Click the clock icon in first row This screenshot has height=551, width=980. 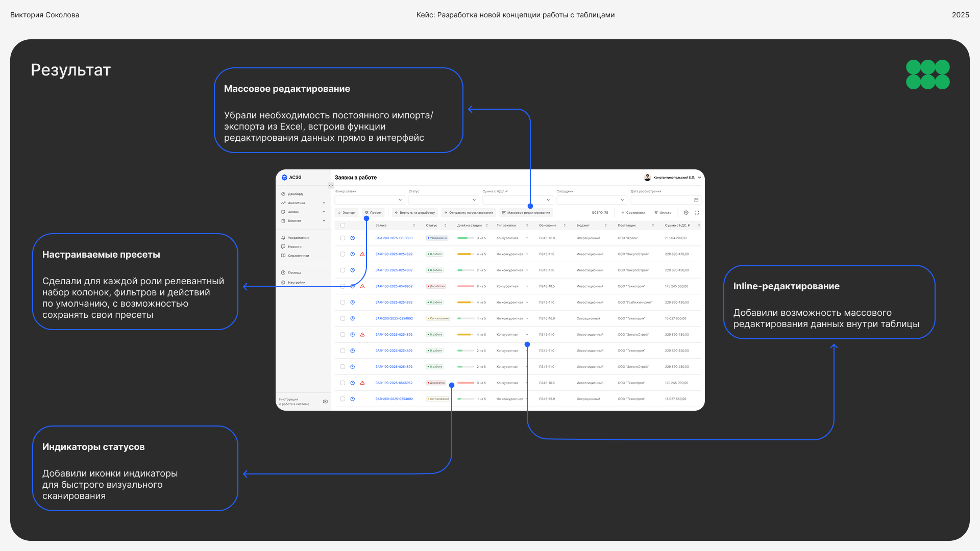352,238
